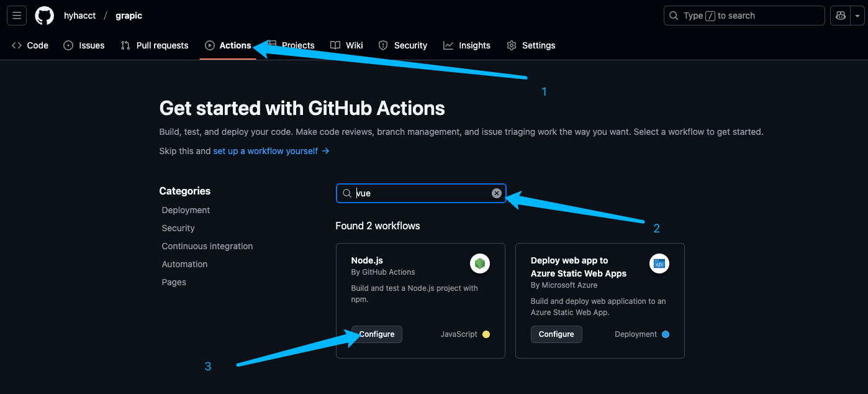The height and width of the screenshot is (394, 868).
Task: Clear the vue search text
Action: tap(497, 193)
